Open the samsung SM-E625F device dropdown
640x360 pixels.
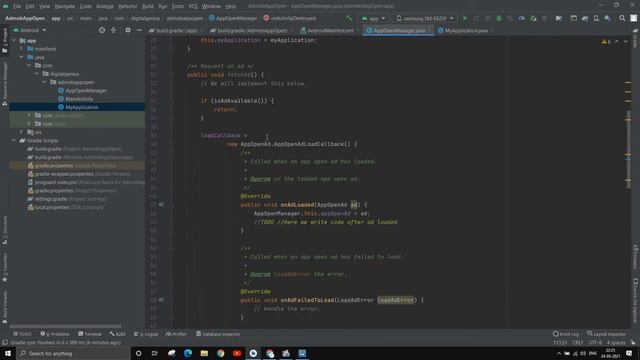(425, 18)
